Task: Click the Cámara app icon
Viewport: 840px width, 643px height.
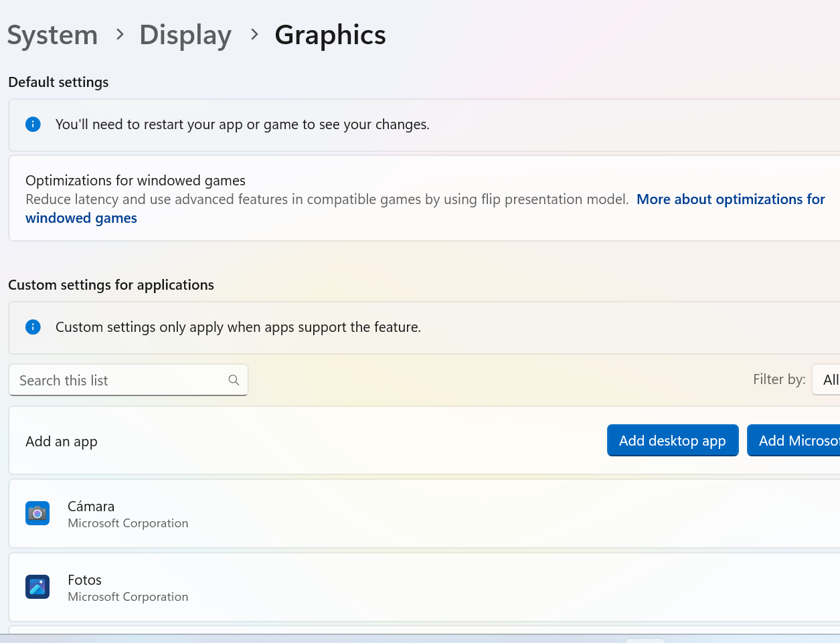Action: point(37,513)
